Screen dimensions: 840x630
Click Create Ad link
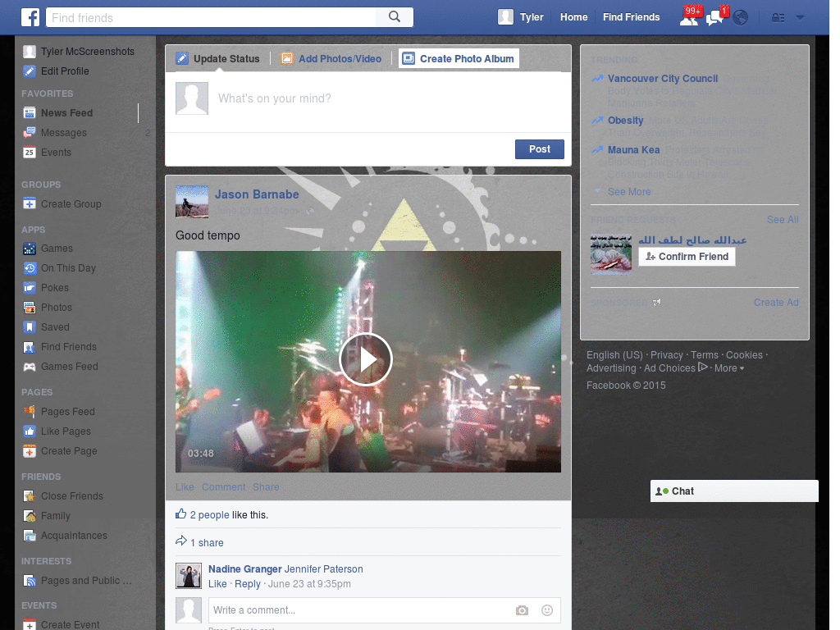pos(776,303)
